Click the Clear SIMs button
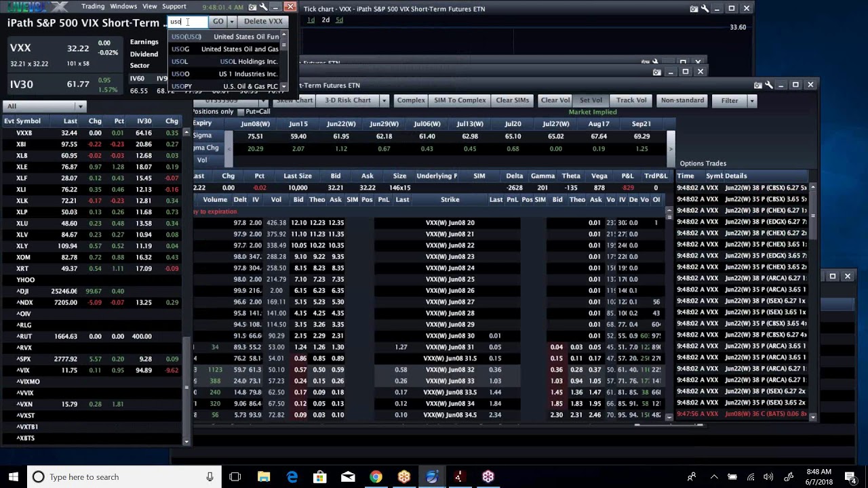This screenshot has height=488, width=868. click(512, 100)
